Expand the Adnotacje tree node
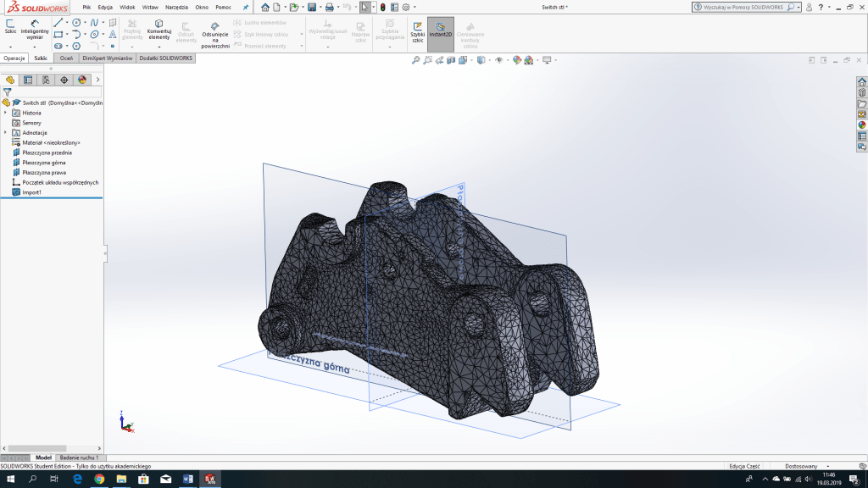Screen dimensions: 868x488 coord(5,133)
